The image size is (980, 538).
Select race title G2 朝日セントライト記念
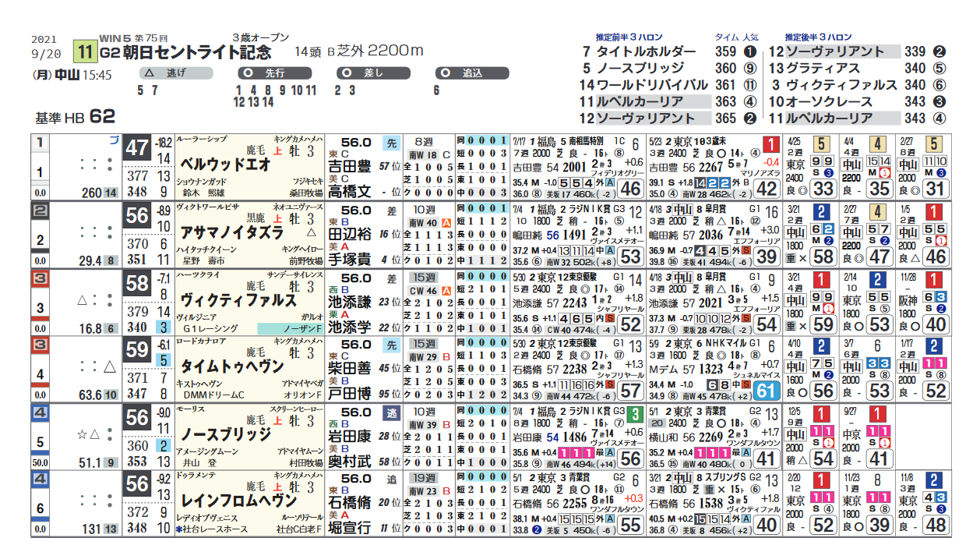tap(186, 53)
